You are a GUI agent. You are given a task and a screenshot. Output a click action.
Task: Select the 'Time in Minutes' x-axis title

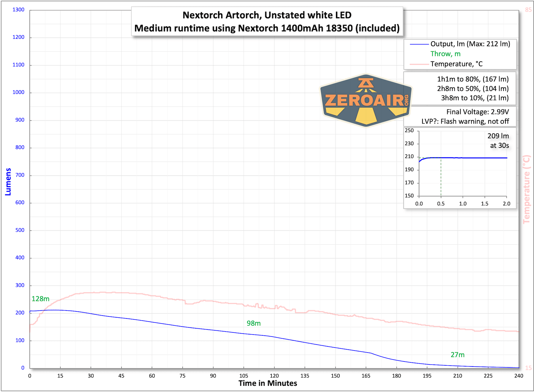[x=268, y=383]
